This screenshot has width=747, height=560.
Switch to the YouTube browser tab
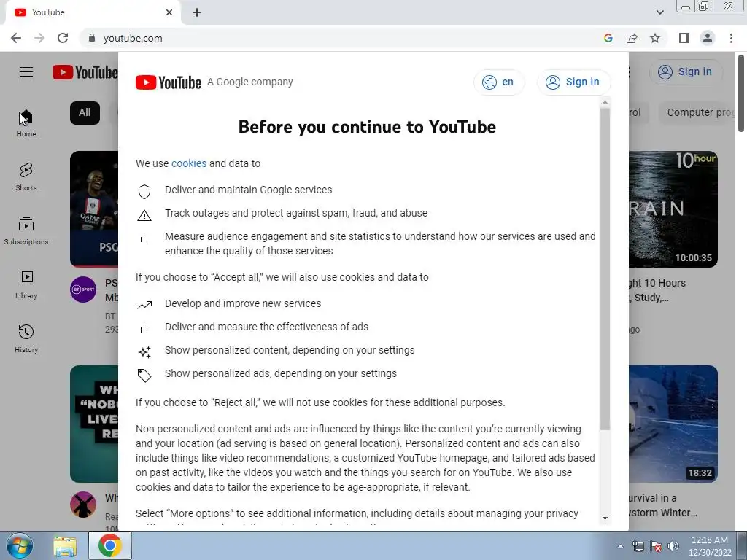(x=93, y=12)
